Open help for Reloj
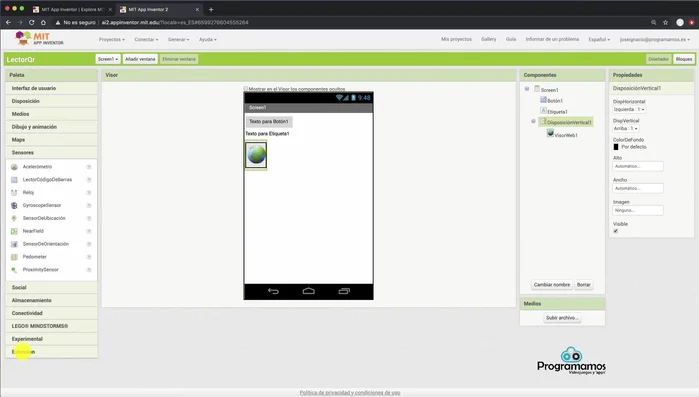 click(x=89, y=192)
